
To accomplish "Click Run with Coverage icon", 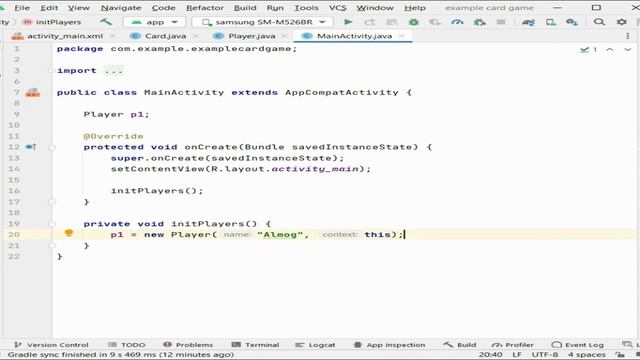I will coord(435,22).
